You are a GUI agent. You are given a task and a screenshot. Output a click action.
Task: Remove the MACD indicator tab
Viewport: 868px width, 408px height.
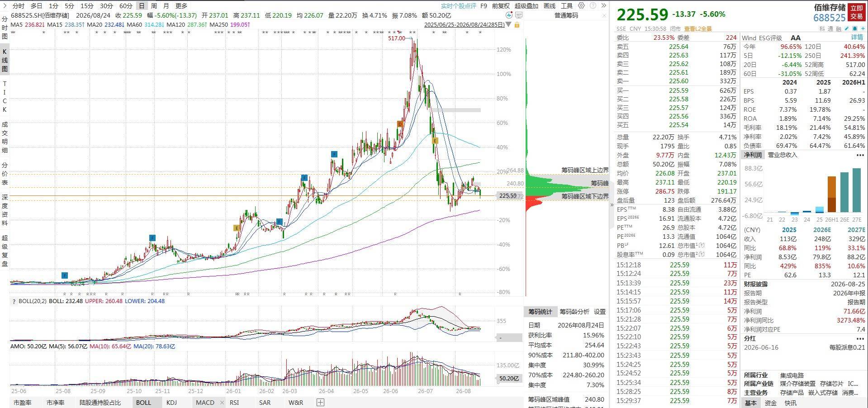click(x=222, y=402)
